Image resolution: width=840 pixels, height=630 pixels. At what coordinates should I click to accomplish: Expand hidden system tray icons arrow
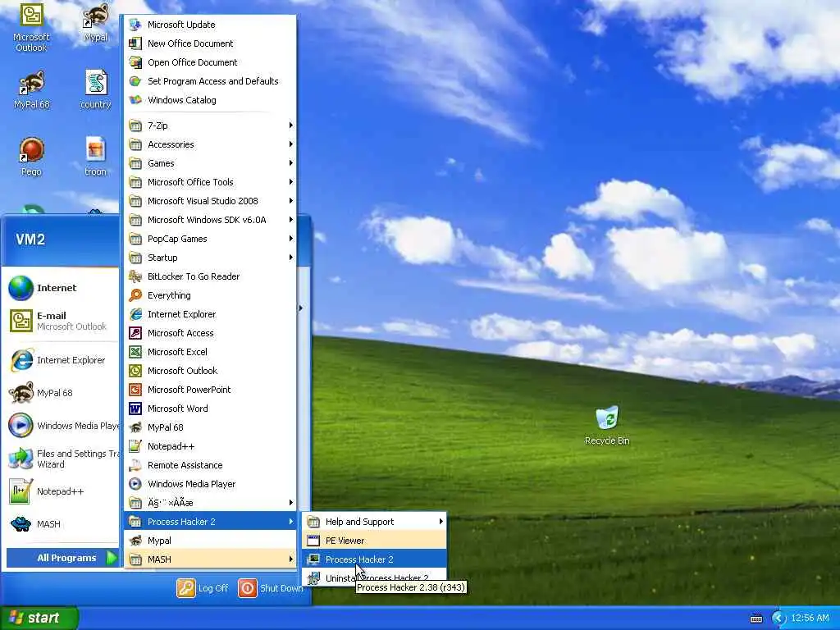778,619
